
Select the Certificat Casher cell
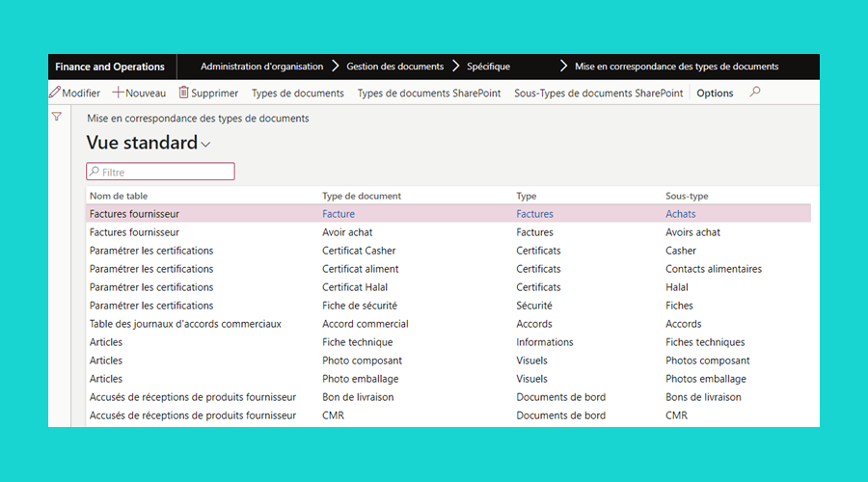[x=359, y=251]
